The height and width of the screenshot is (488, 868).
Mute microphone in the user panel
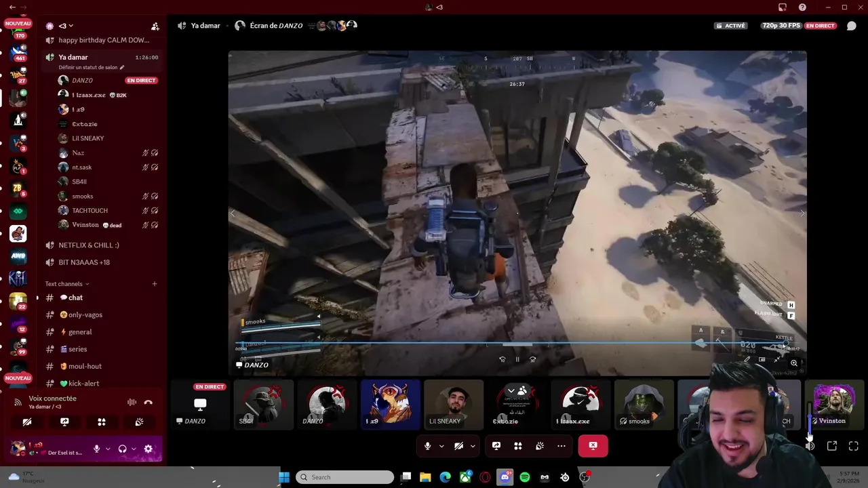[96, 449]
